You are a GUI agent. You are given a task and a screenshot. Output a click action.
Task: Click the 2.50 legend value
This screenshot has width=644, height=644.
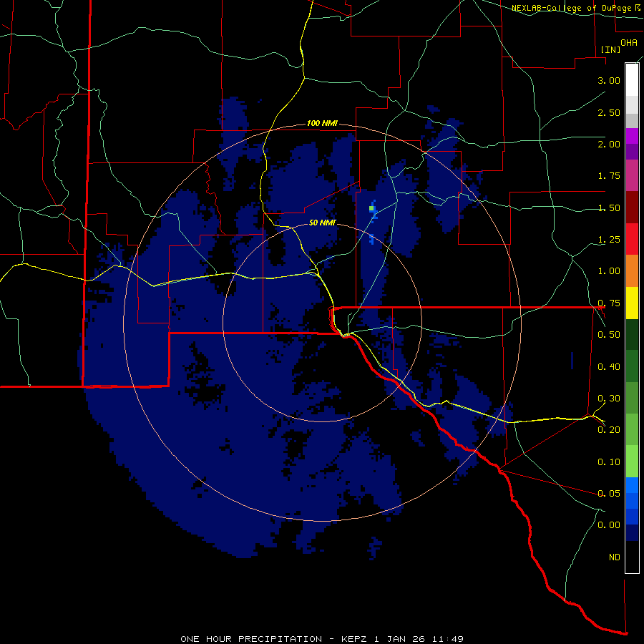609,112
